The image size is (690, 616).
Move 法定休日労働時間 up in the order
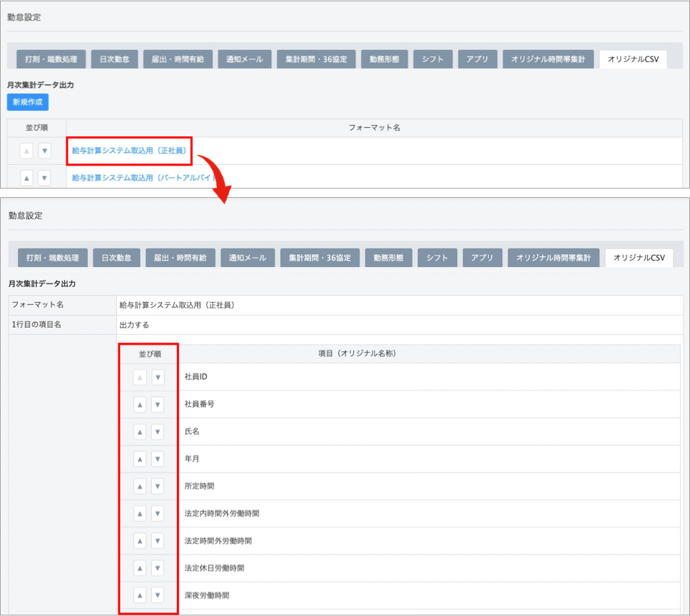click(140, 568)
